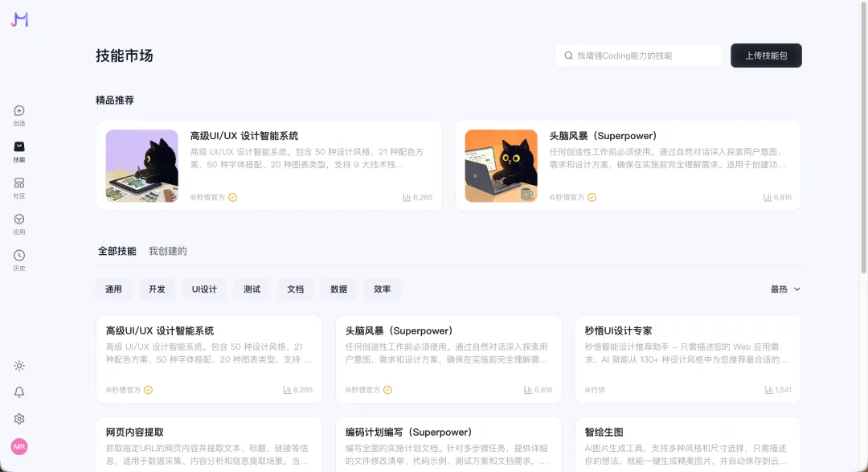Click the 精品推荐 section heading
Image resolution: width=868 pixels, height=472 pixels.
point(115,101)
